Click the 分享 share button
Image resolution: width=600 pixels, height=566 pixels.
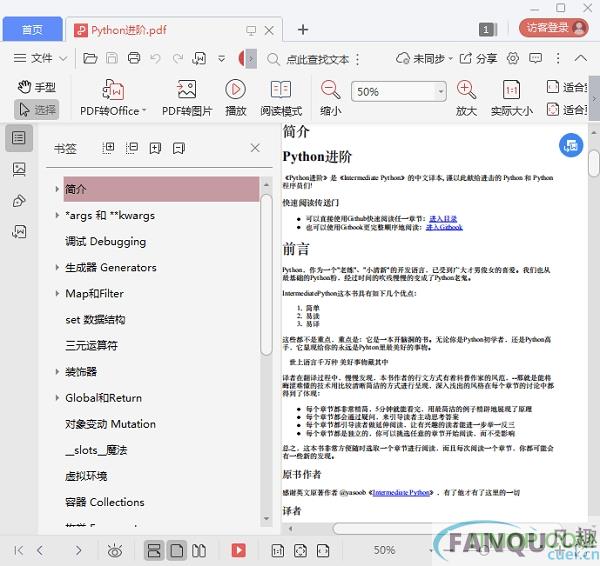[478, 59]
